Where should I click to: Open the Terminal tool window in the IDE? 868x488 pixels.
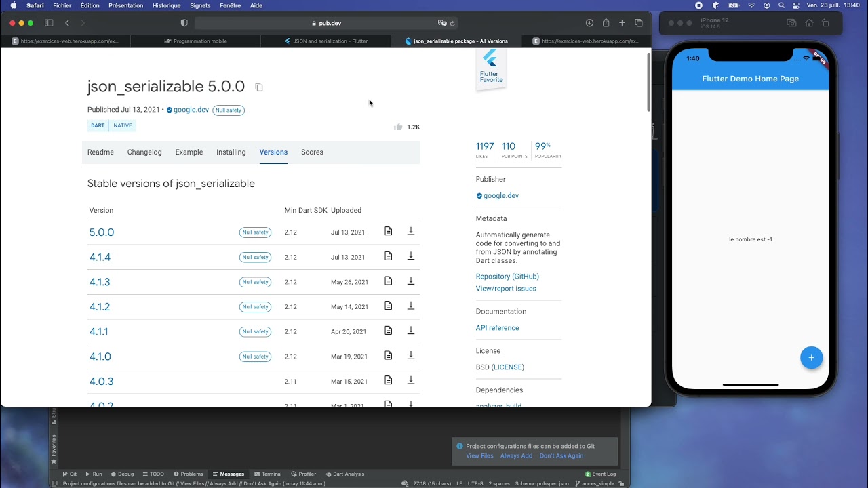tap(268, 474)
